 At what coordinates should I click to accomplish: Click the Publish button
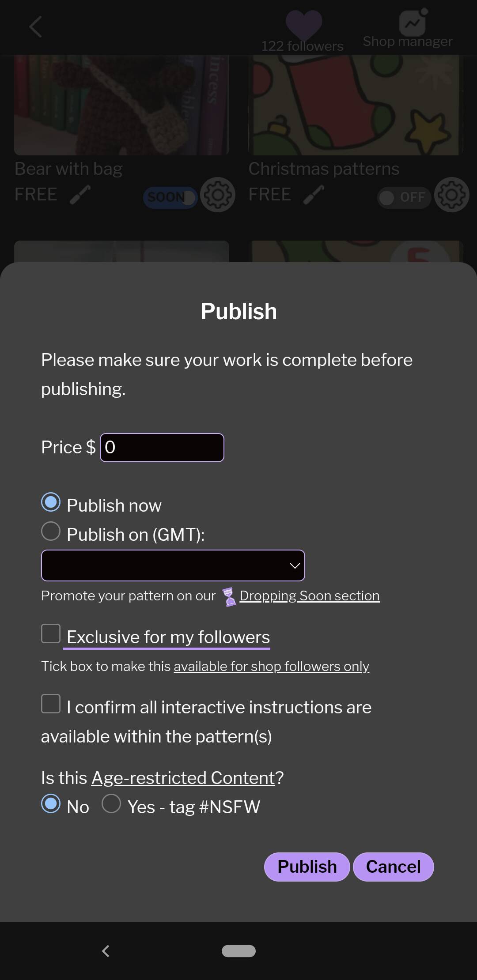pyautogui.click(x=307, y=867)
